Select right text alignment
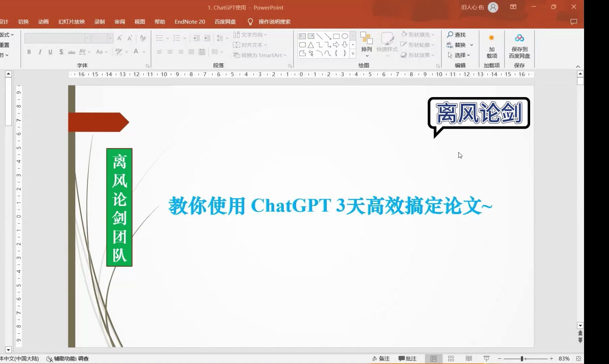609x364 pixels. 181,52
